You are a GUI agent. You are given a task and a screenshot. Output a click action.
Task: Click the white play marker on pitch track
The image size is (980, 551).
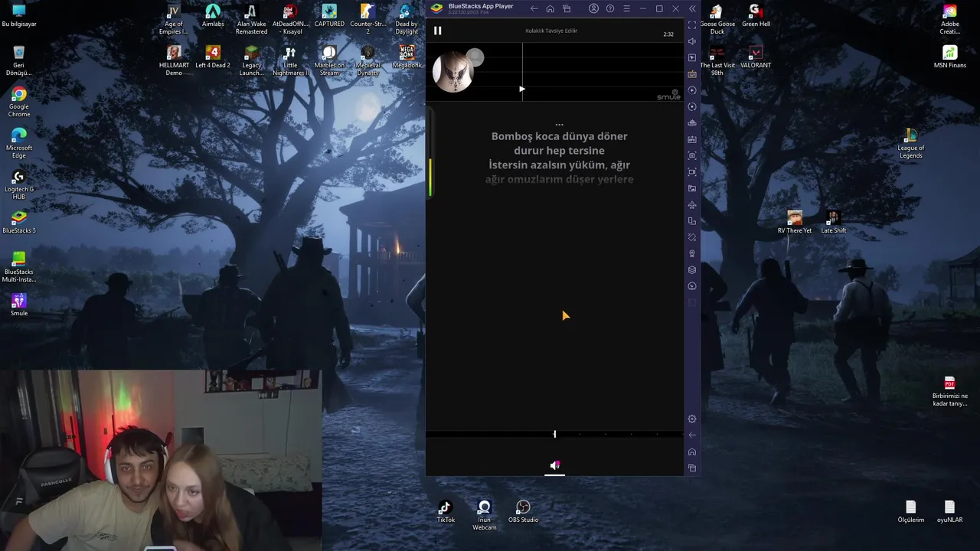point(522,90)
